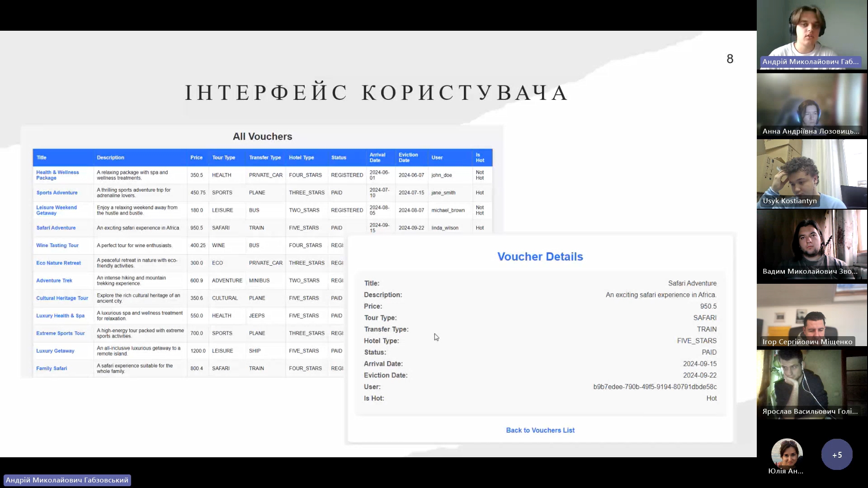The height and width of the screenshot is (488, 868).
Task: Open Cultural Heritage Tour voucher
Action: [x=62, y=298]
